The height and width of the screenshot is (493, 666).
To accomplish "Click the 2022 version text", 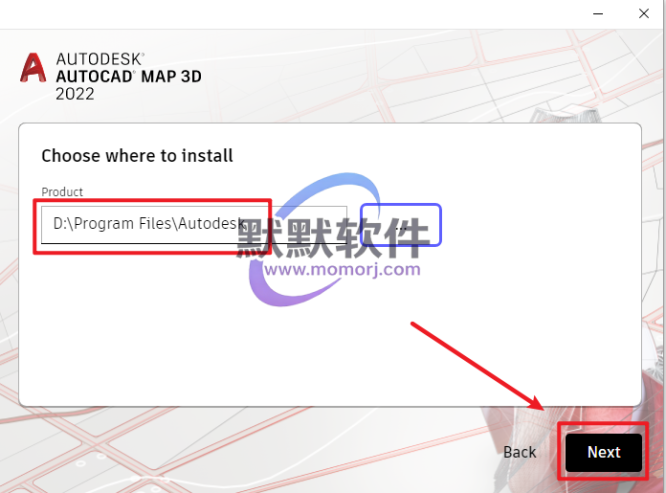I will tap(75, 94).
